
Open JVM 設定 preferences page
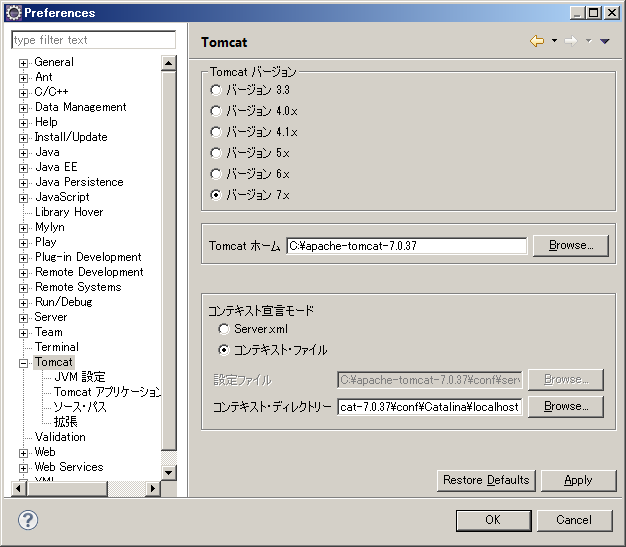click(x=79, y=377)
